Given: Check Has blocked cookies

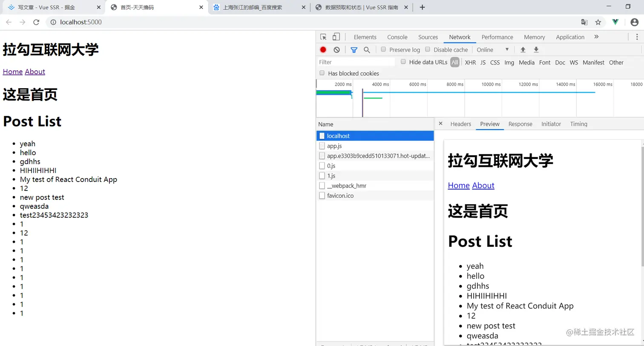Looking at the screenshot, I should tap(322, 73).
